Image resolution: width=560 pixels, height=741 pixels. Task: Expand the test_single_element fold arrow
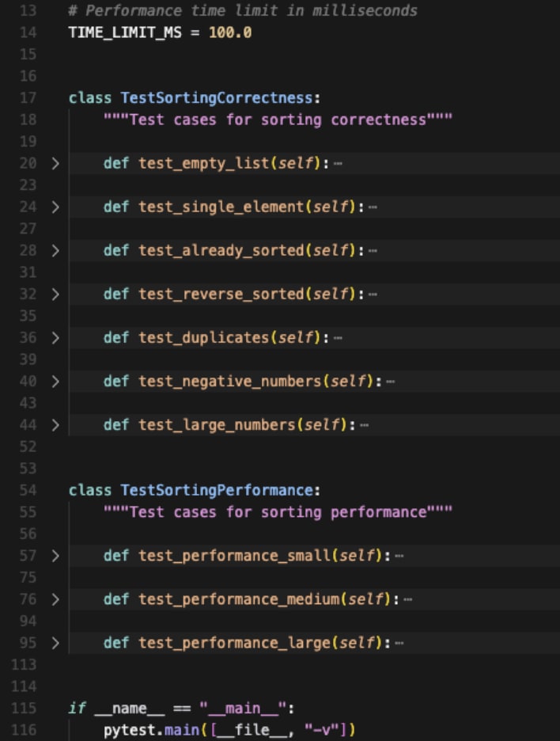tap(55, 207)
